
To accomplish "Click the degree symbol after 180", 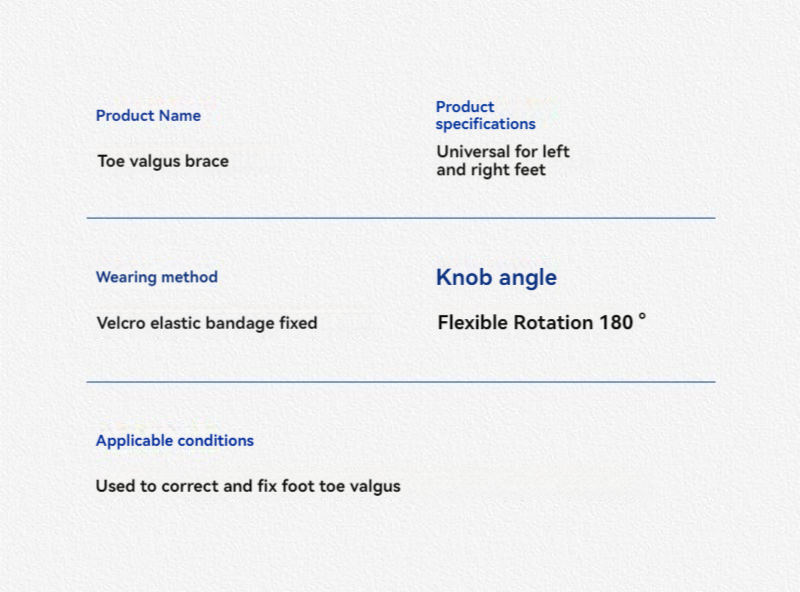I will pos(642,317).
